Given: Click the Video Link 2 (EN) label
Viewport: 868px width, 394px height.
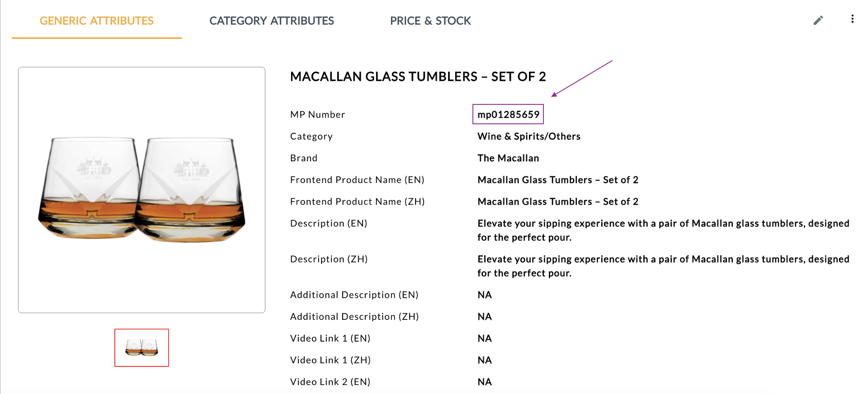Looking at the screenshot, I should pos(330,382).
